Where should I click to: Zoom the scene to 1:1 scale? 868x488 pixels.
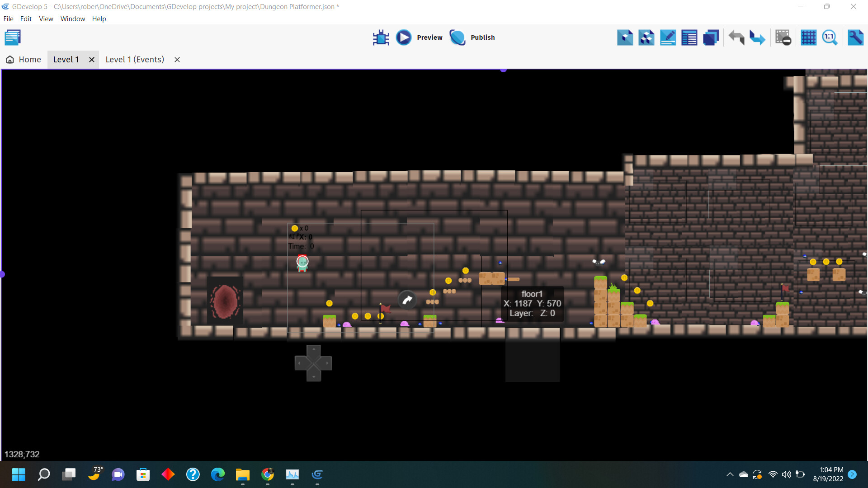click(830, 38)
